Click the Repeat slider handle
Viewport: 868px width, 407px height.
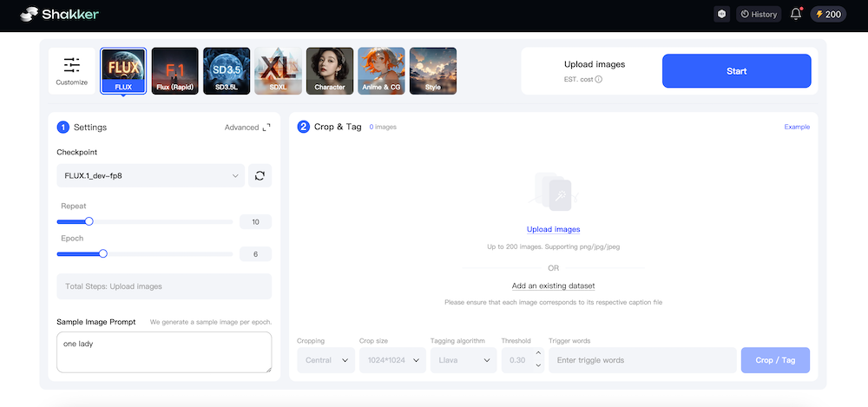[x=89, y=221]
